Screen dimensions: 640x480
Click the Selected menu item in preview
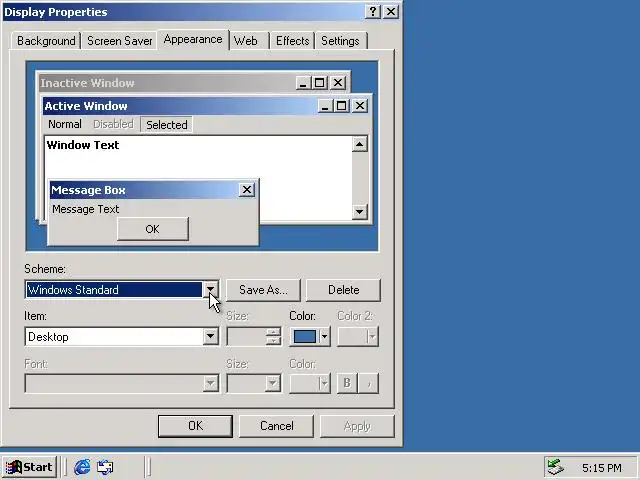[x=167, y=124]
